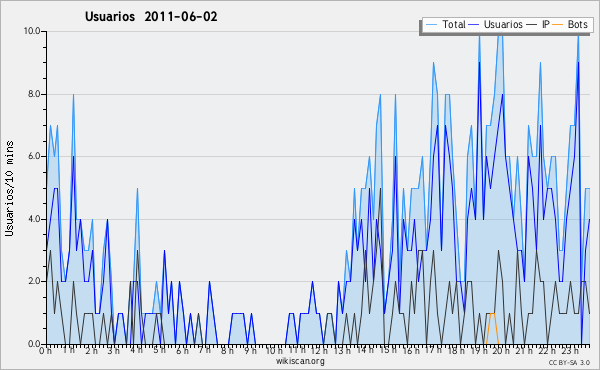Image resolution: width=600 pixels, height=370 pixels.
Task: Click the y-axis label '0.0'
Action: [34, 344]
